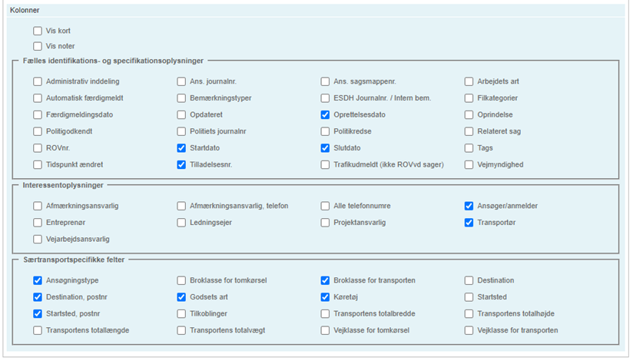
Task: Check Administrativ inddeling column option
Action: (38, 81)
